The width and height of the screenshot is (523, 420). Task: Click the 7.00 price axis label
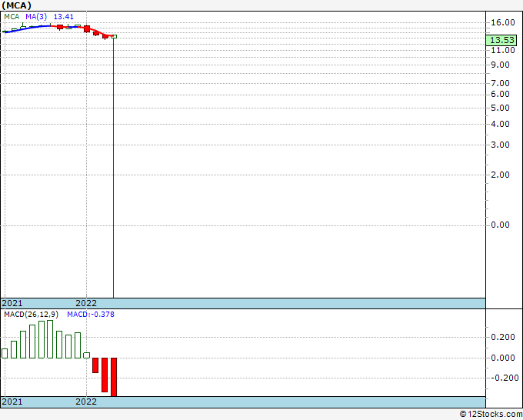(x=500, y=83)
